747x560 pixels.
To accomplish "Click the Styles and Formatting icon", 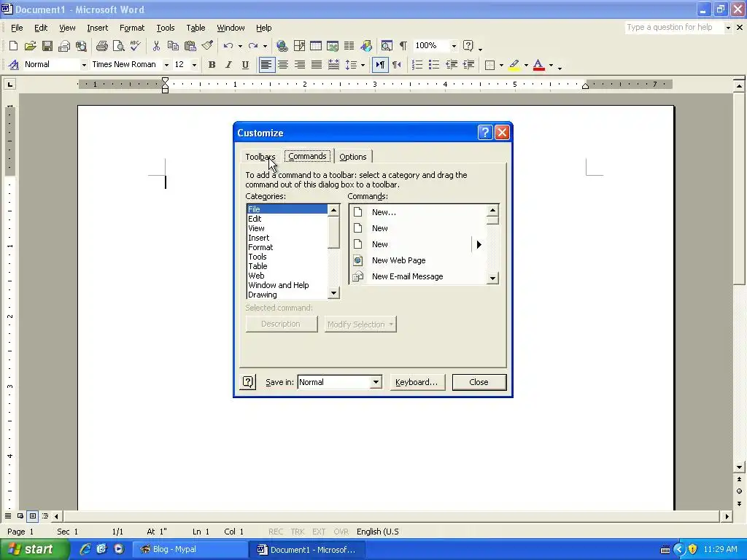I will [x=13, y=65].
